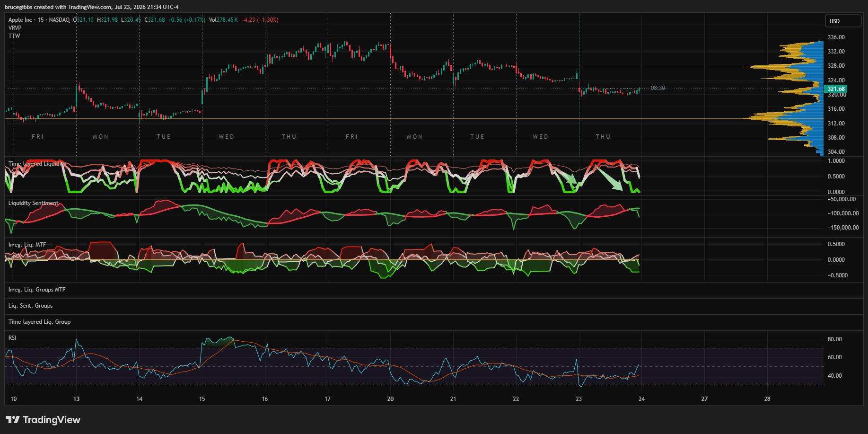Expand the Time-layered Liq. Group pane
868x434 pixels.
[40, 322]
